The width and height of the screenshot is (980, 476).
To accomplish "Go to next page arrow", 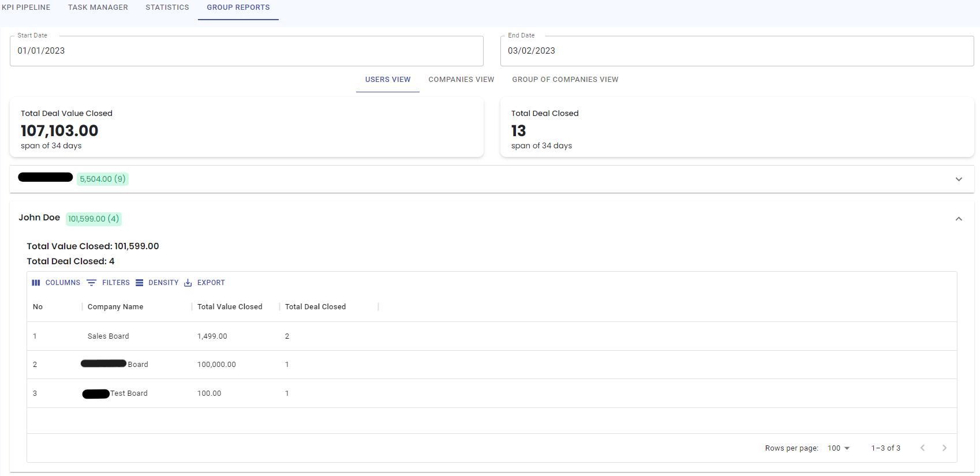I will pos(944,448).
